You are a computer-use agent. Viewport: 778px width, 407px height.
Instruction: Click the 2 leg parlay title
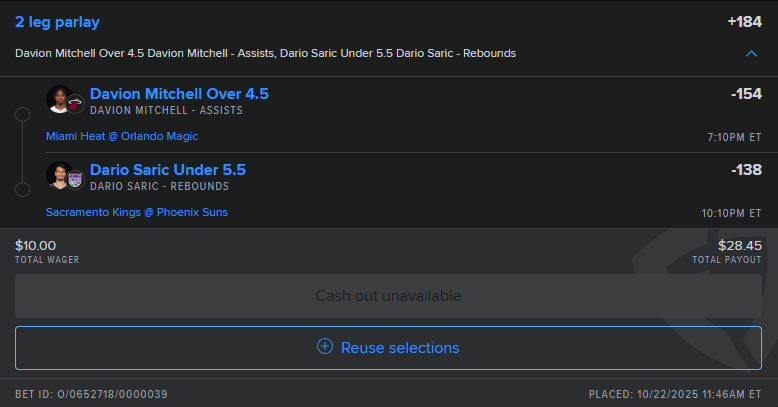(x=57, y=22)
